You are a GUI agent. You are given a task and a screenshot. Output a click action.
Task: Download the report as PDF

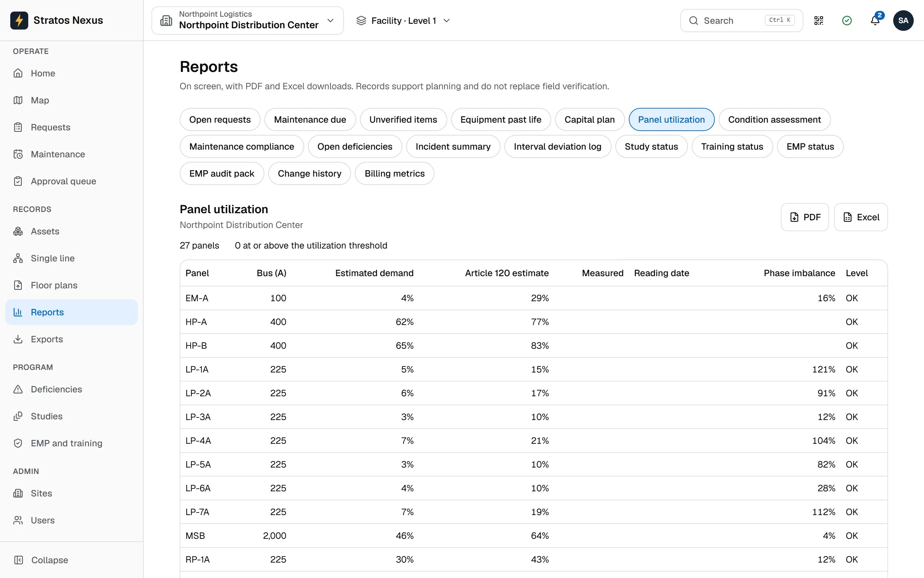[x=805, y=217]
